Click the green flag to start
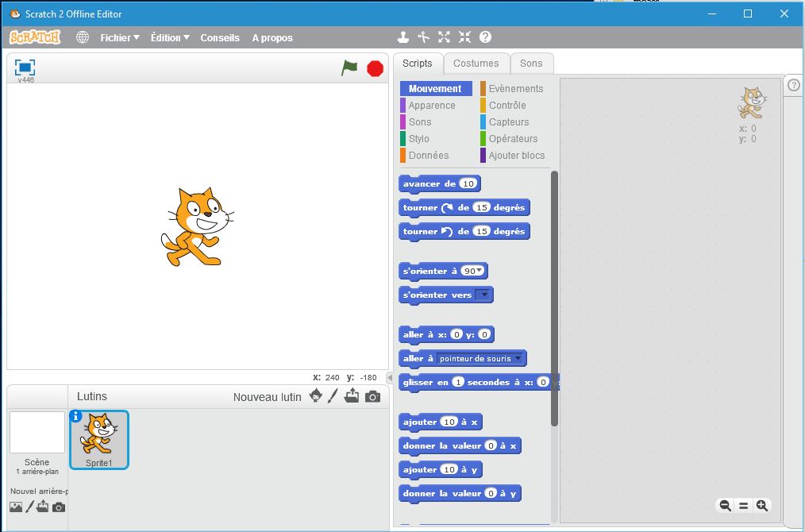This screenshot has width=805, height=532. click(x=349, y=67)
